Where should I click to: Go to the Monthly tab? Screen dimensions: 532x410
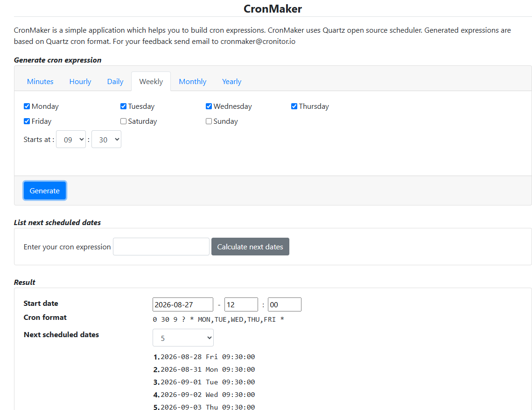tap(192, 81)
